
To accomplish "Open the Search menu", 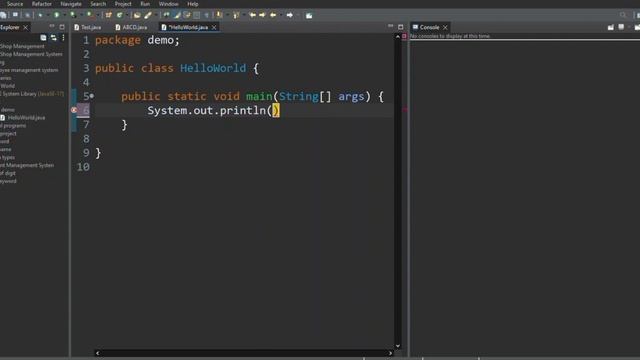I will [98, 4].
